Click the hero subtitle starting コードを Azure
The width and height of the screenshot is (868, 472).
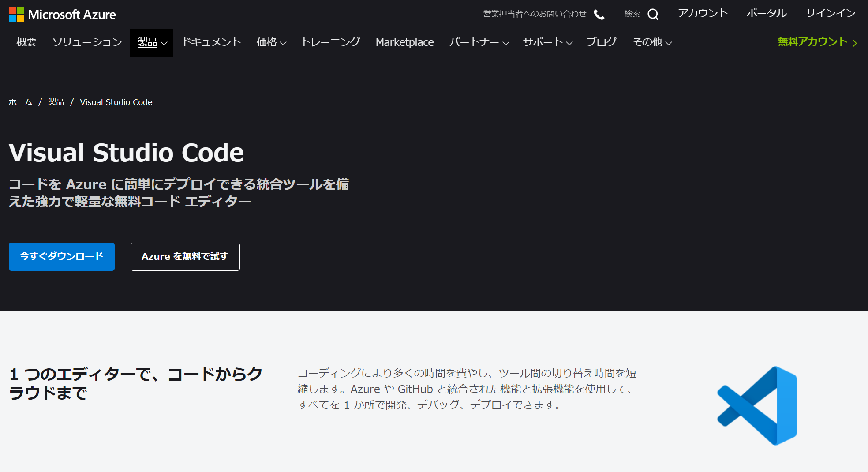coord(179,193)
